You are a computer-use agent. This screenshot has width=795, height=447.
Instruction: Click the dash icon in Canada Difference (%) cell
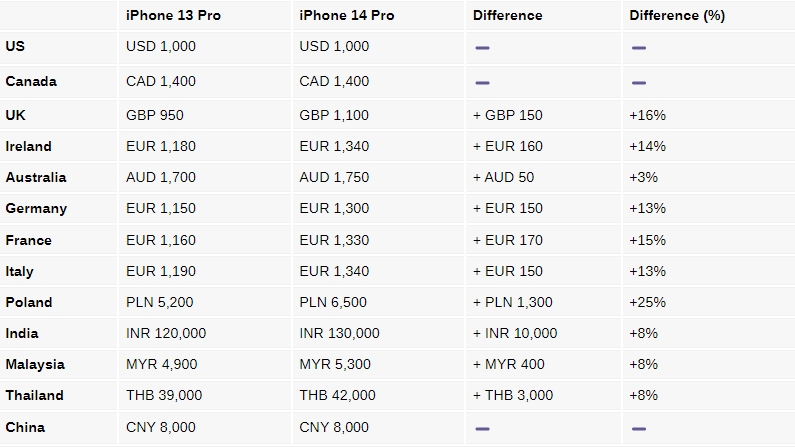[639, 83]
